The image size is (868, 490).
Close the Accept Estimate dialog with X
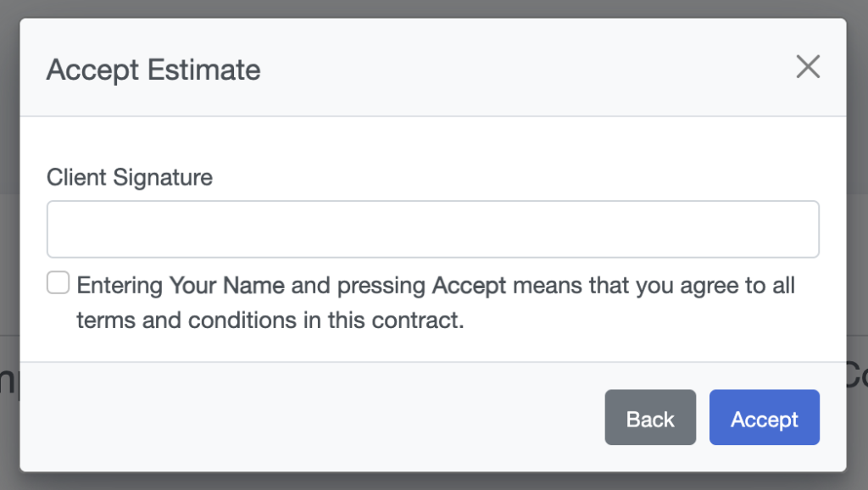(x=808, y=67)
